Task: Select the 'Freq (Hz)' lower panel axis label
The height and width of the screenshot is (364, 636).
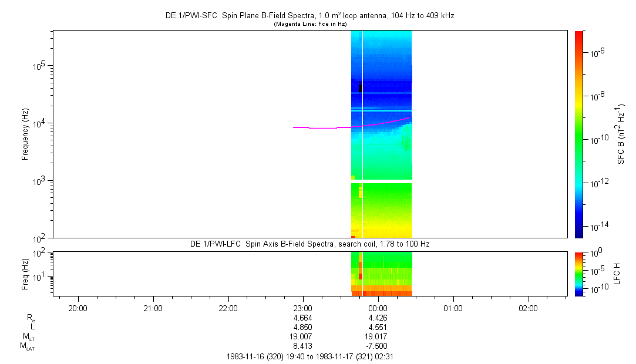Action: 25,274
